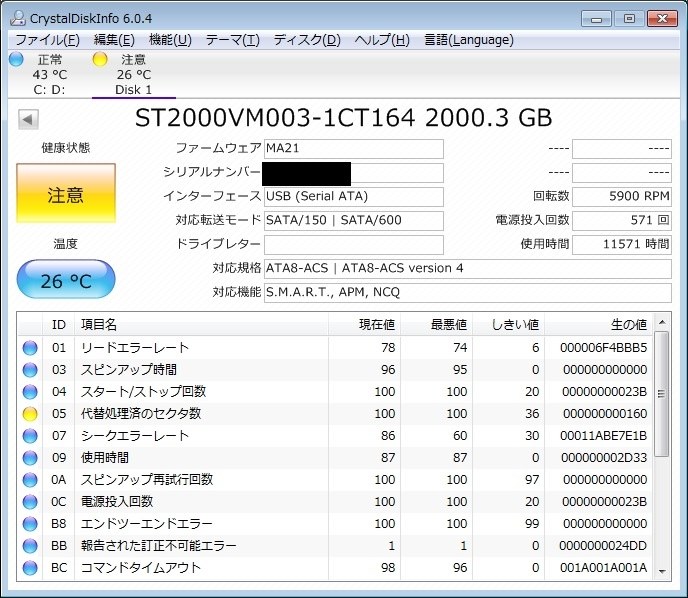
Task: Click the 項目名 column header
Action: pos(201,325)
